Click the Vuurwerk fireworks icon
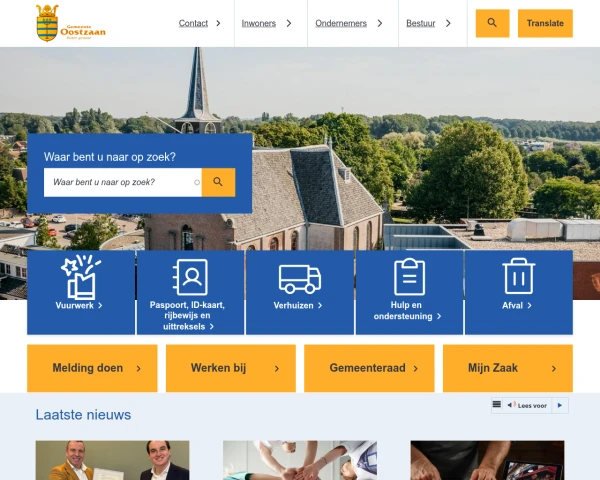600x480 pixels. point(80,278)
